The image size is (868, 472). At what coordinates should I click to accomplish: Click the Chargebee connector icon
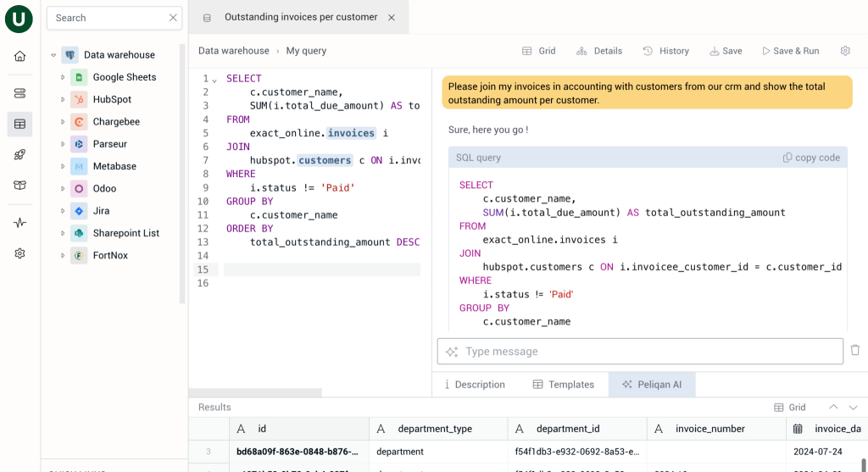(x=79, y=122)
